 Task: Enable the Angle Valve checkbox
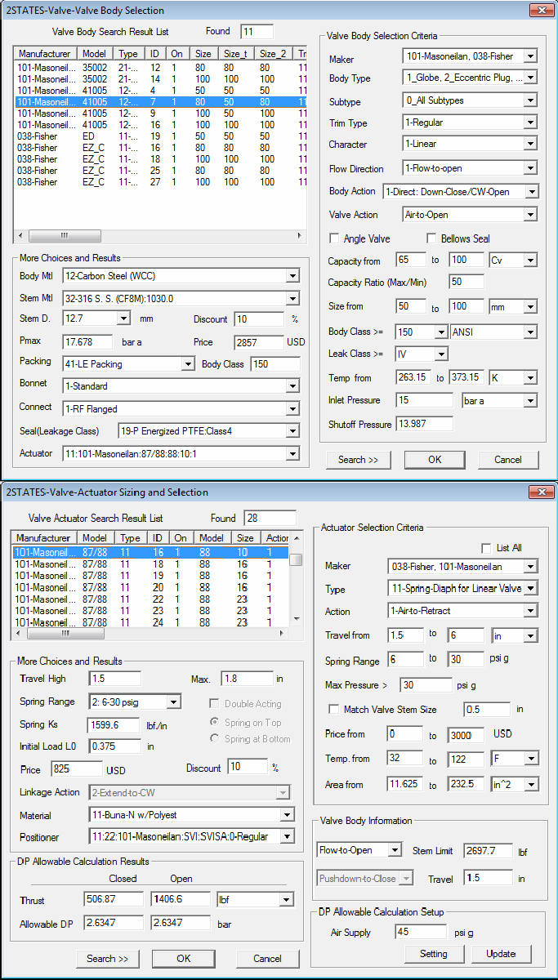tap(334, 238)
